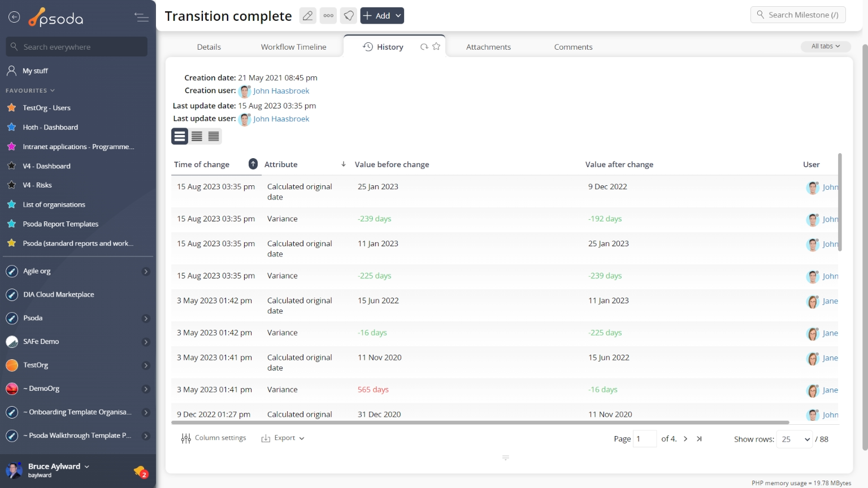Screen dimensions: 868x488
Task: Open Psoda Report Templates favourite
Action: tap(60, 224)
